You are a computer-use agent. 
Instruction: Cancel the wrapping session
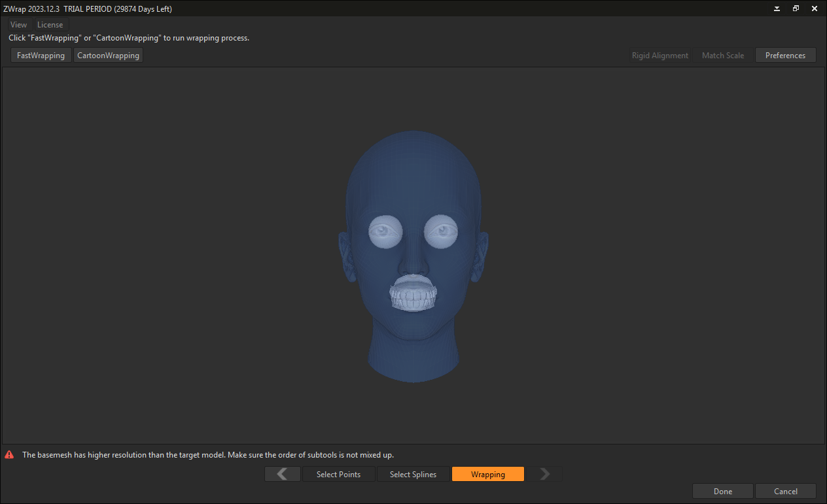[785, 491]
